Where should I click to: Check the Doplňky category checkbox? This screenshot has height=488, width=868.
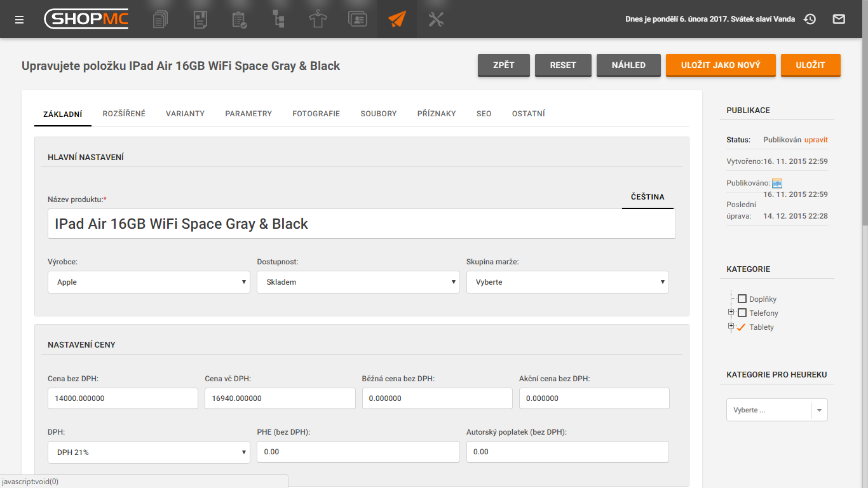pyautogui.click(x=742, y=299)
